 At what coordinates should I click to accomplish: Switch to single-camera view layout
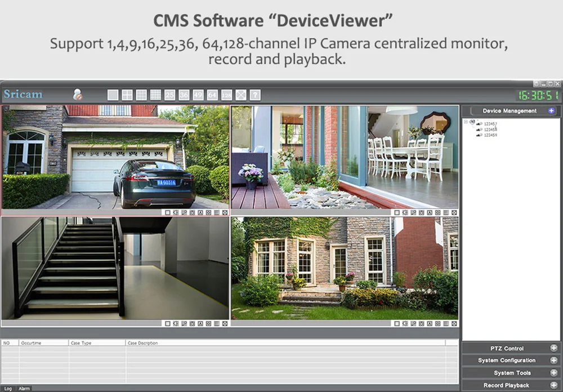coord(113,95)
